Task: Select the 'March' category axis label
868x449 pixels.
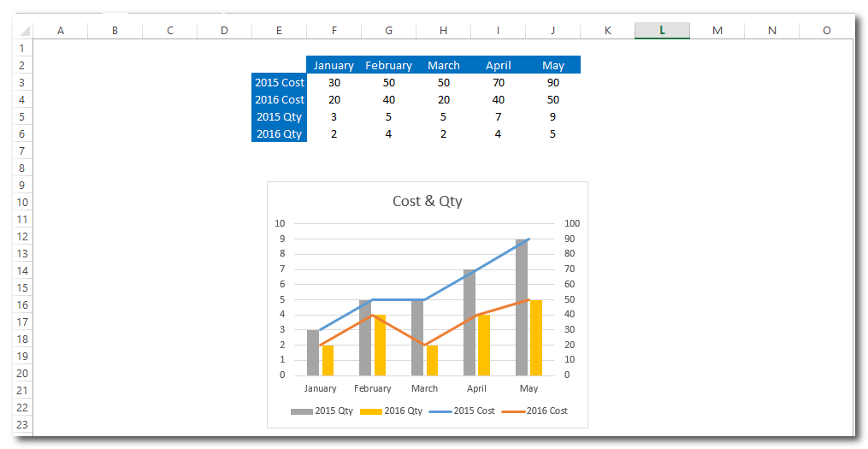Action: click(424, 388)
